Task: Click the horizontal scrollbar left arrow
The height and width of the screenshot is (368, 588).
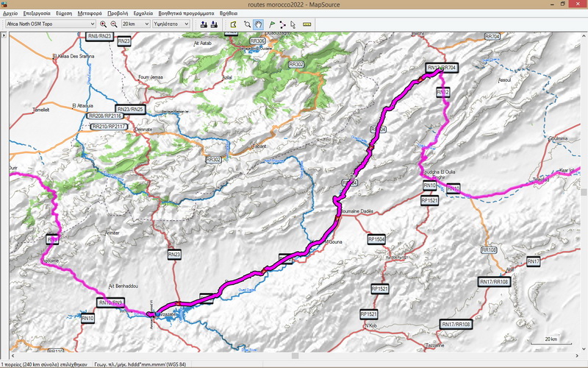Action: coord(12,355)
